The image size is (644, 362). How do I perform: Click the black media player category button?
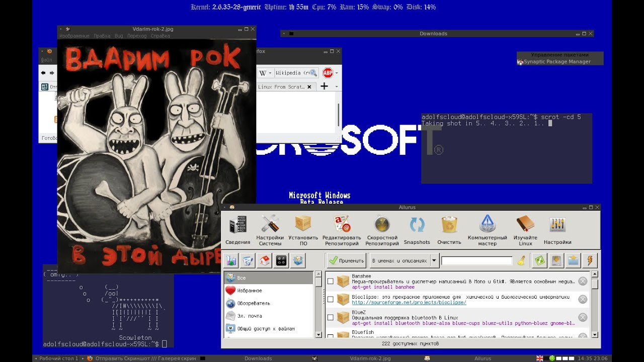tap(281, 260)
